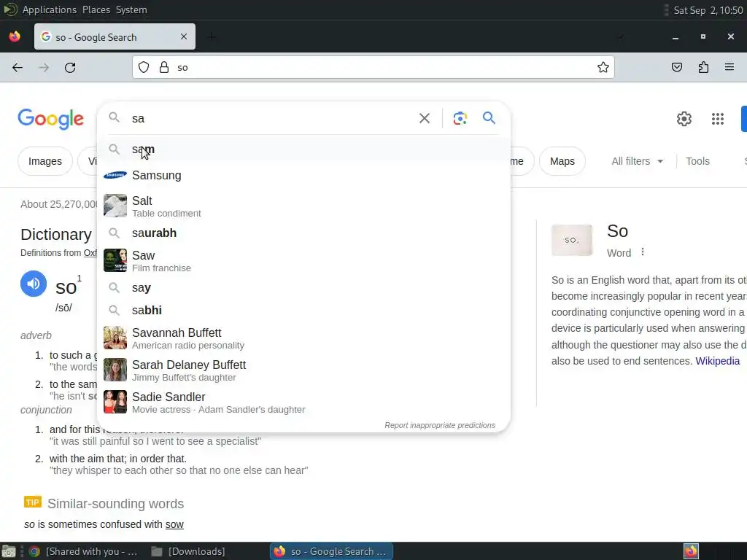Select the 'say' suggestion

tap(303, 287)
